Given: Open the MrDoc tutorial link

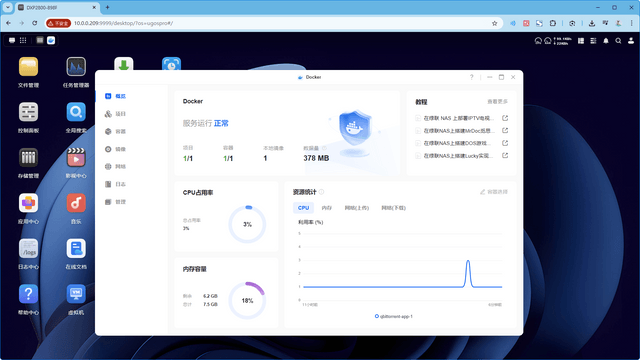Looking at the screenshot, I should (x=459, y=131).
